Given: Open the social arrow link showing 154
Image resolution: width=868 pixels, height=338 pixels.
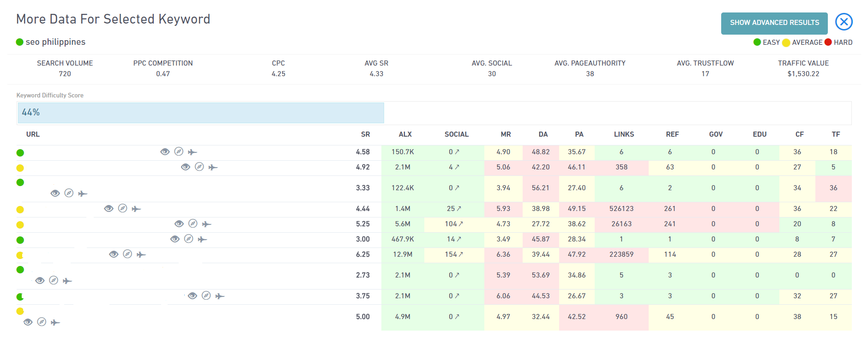Looking at the screenshot, I should 461,254.
